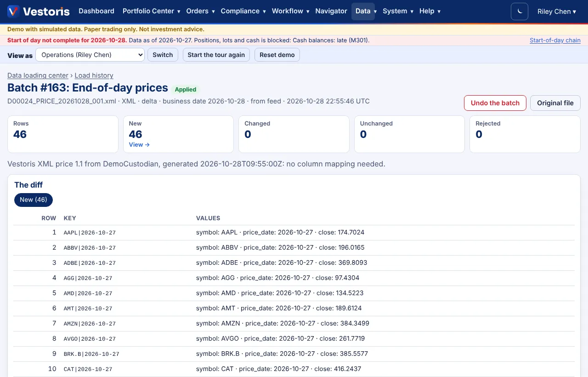Open the Data menu
This screenshot has width=588, height=377.
click(363, 11)
